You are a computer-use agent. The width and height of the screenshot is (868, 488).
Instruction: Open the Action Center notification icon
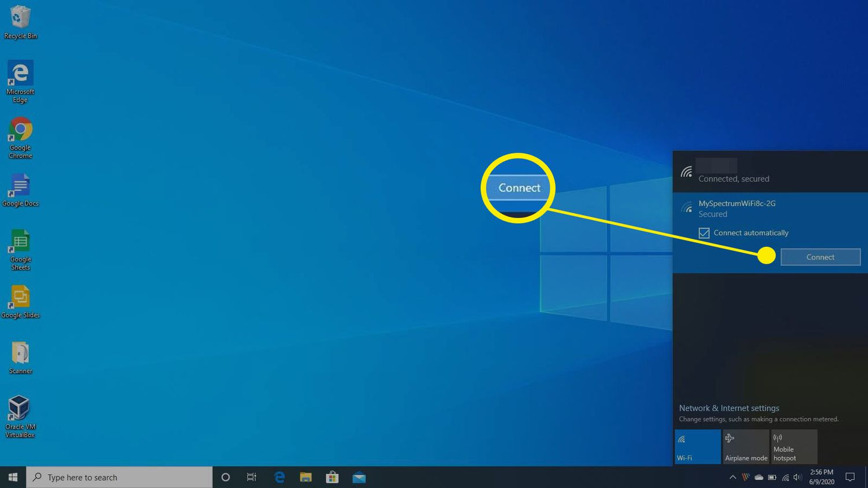[x=850, y=478]
